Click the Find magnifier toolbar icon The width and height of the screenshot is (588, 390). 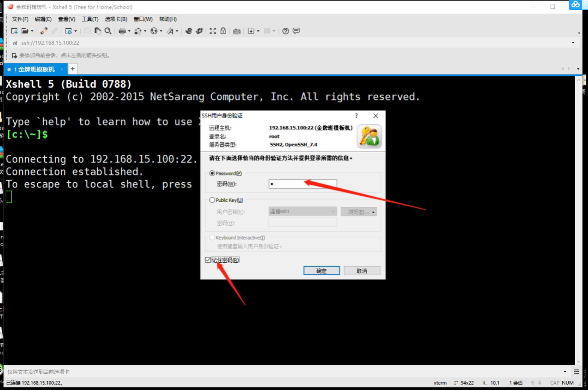(108, 31)
